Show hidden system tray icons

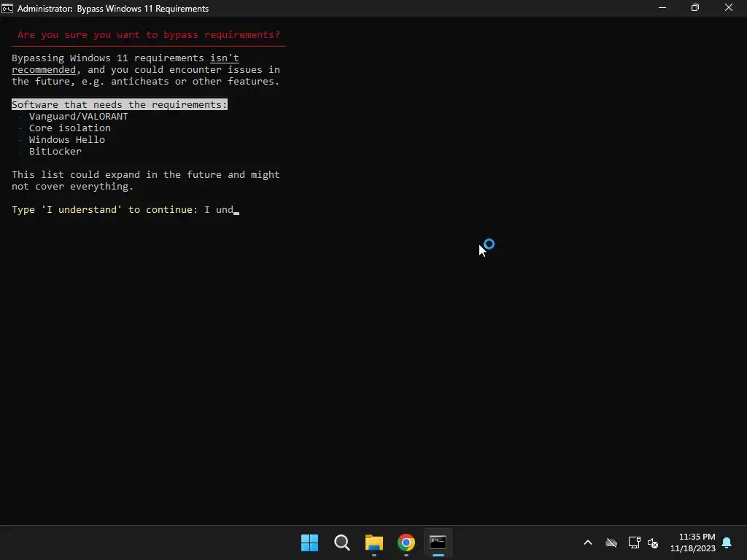point(588,542)
